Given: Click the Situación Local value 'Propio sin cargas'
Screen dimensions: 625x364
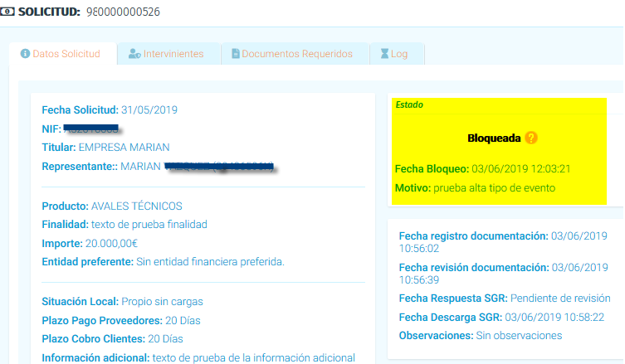Looking at the screenshot, I should click(162, 302).
